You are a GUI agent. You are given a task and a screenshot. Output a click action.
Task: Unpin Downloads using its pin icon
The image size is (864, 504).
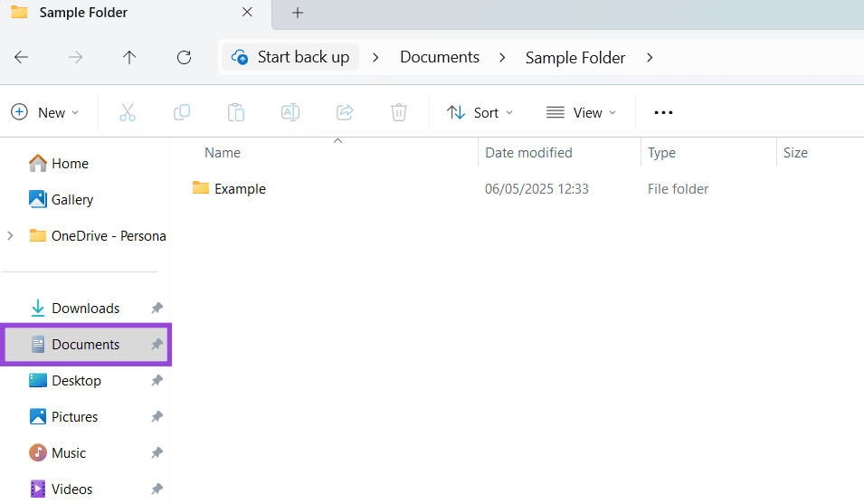157,309
